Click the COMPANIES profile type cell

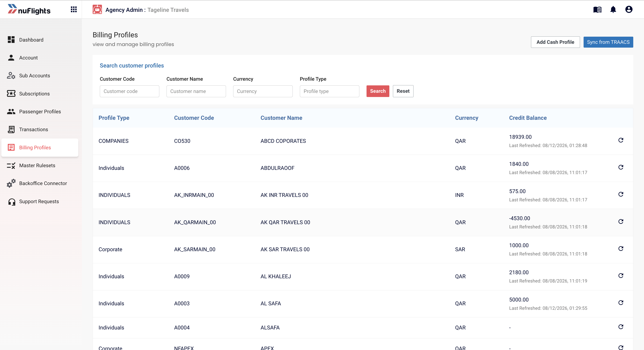(113, 141)
